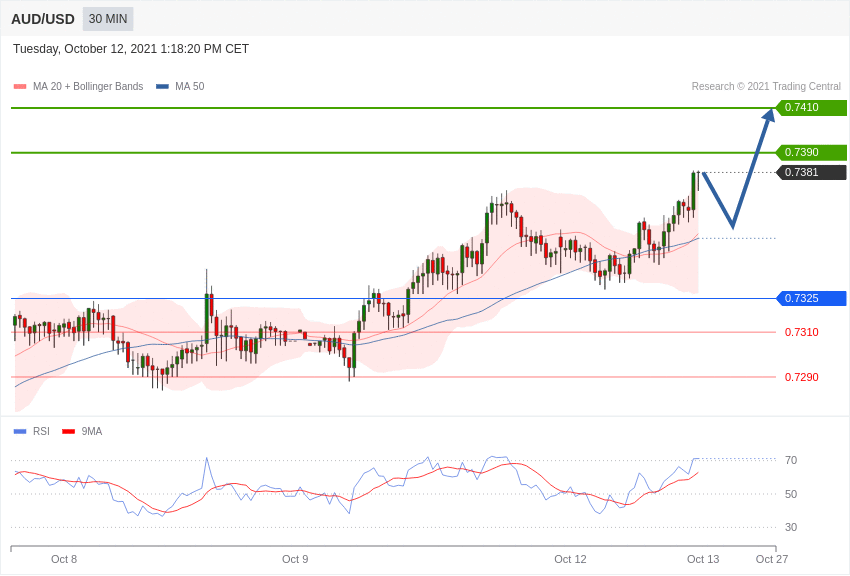Click the MA 20 + Bollinger Bands legend label
The height and width of the screenshot is (576, 850).
(x=88, y=86)
